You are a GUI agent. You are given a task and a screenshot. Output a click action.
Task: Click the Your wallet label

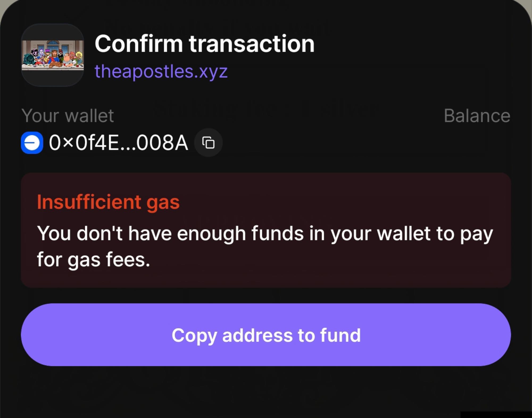(x=68, y=116)
